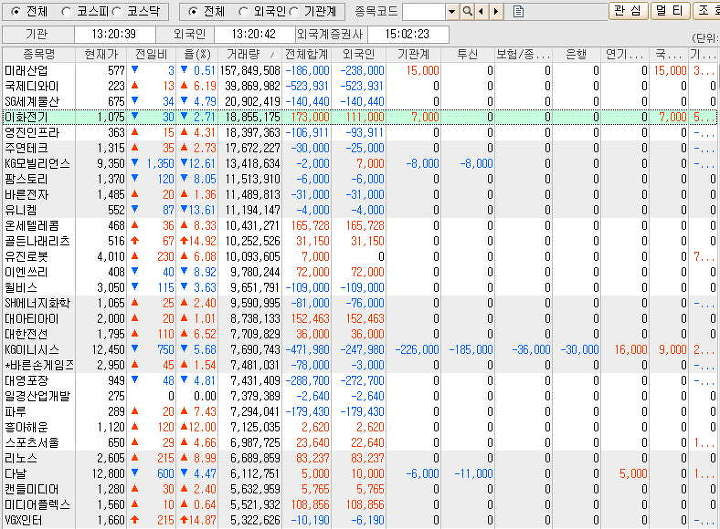Select the 유진로봇 stock row
The height and width of the screenshot is (529, 720).
pos(360,257)
